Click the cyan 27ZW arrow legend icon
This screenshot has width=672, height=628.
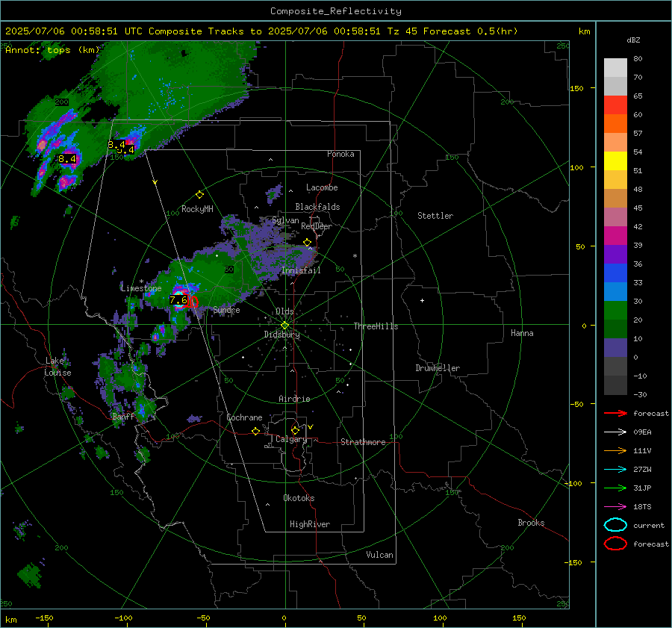pyautogui.click(x=615, y=470)
